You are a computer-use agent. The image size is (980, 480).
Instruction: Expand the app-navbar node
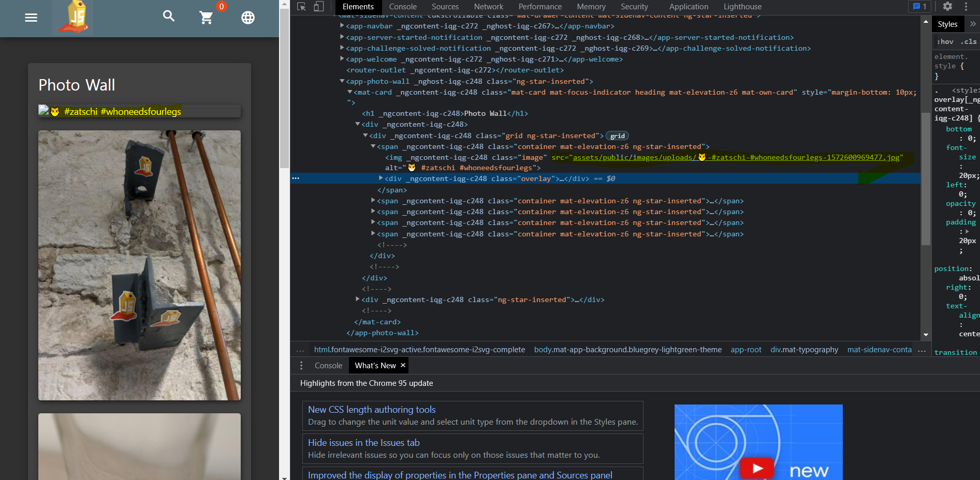(342, 25)
